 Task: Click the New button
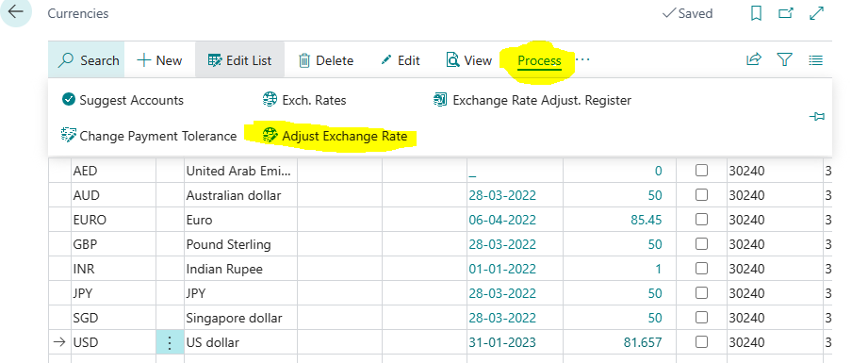point(159,60)
